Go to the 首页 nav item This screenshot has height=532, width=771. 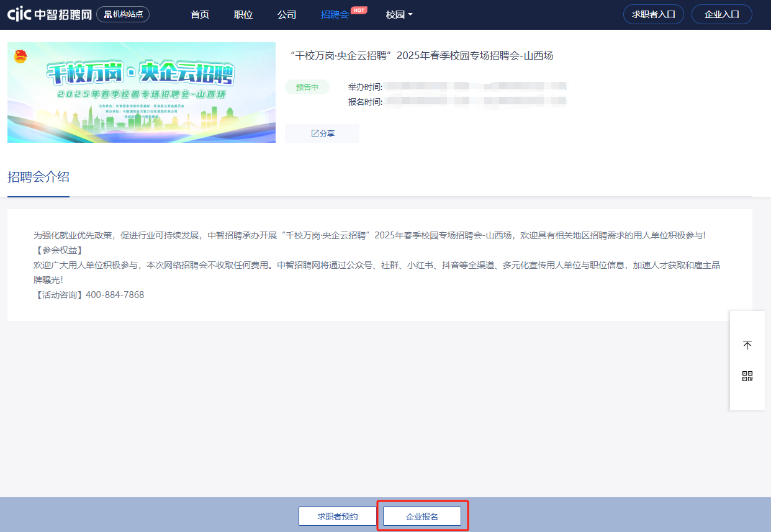(x=200, y=15)
